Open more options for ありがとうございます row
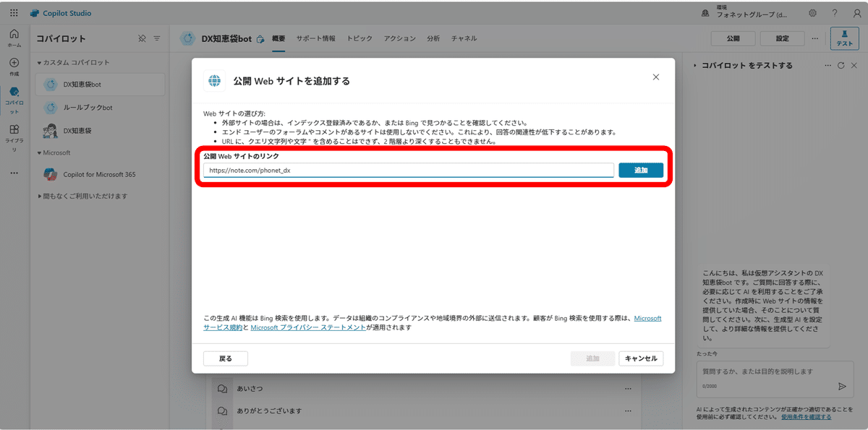This screenshot has width=868, height=430. (628, 410)
